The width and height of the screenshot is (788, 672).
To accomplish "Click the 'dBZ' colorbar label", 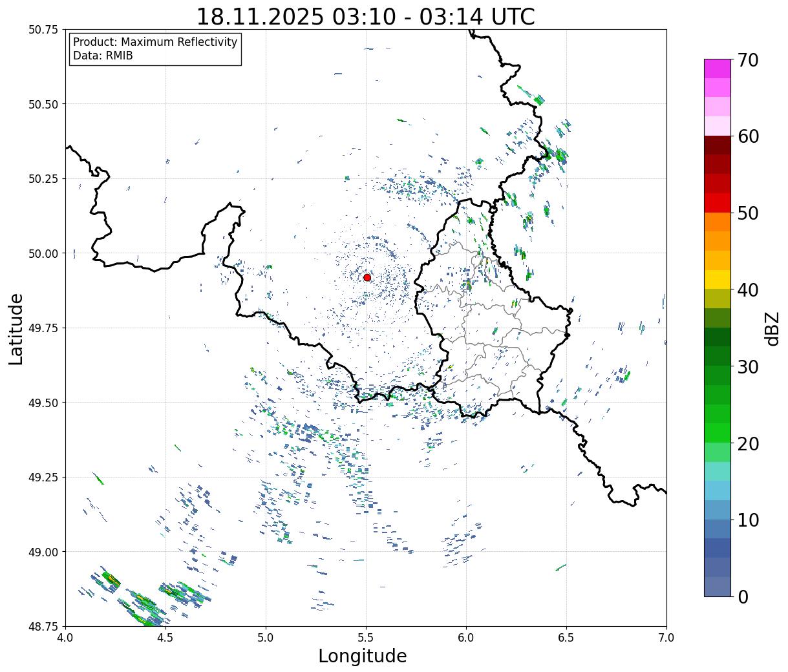I will (x=772, y=328).
